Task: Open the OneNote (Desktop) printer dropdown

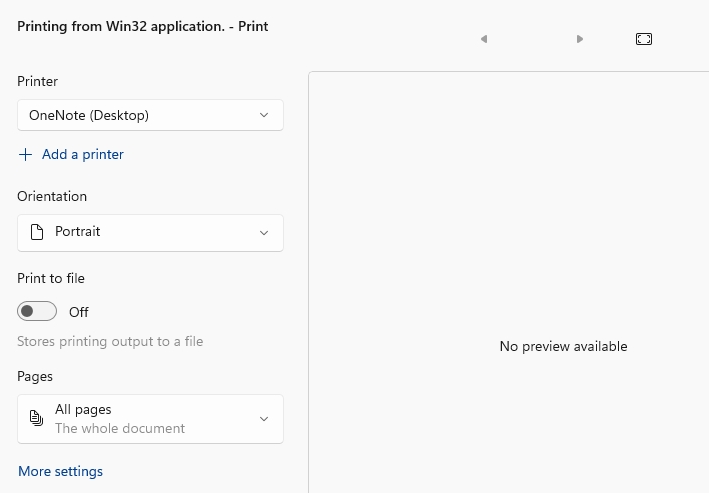Action: tap(150, 115)
